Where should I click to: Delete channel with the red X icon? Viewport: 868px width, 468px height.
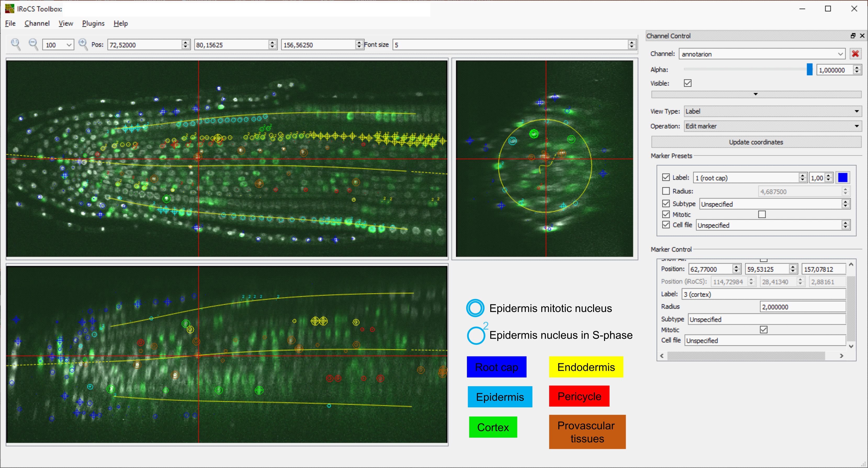tap(855, 54)
